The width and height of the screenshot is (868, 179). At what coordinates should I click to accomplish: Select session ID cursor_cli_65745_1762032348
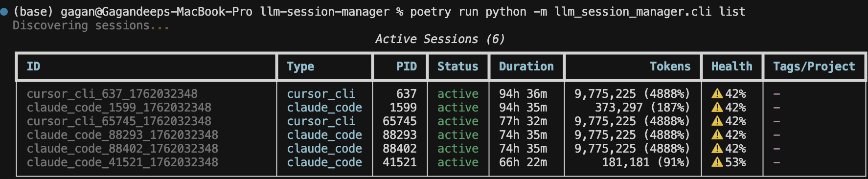click(119, 121)
